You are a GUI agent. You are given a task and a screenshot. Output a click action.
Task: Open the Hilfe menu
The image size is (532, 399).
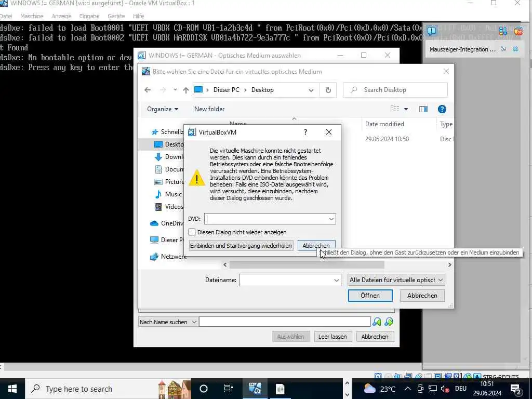[x=138, y=16]
